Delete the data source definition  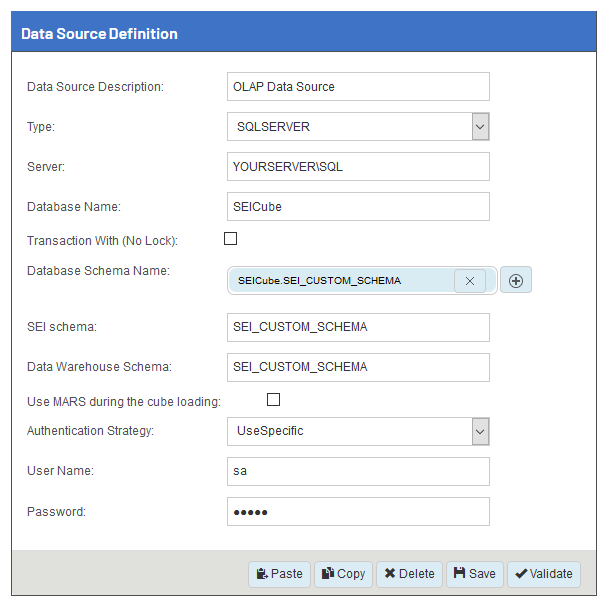(409, 574)
